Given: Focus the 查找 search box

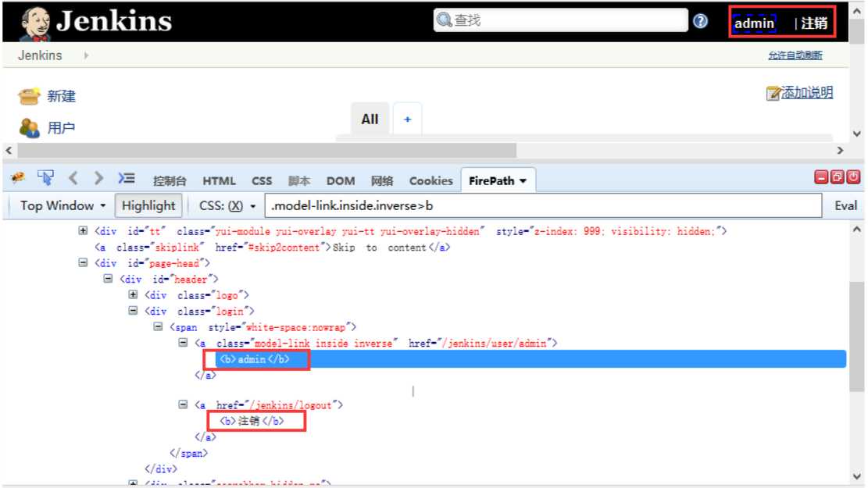Looking at the screenshot, I should pos(560,20).
